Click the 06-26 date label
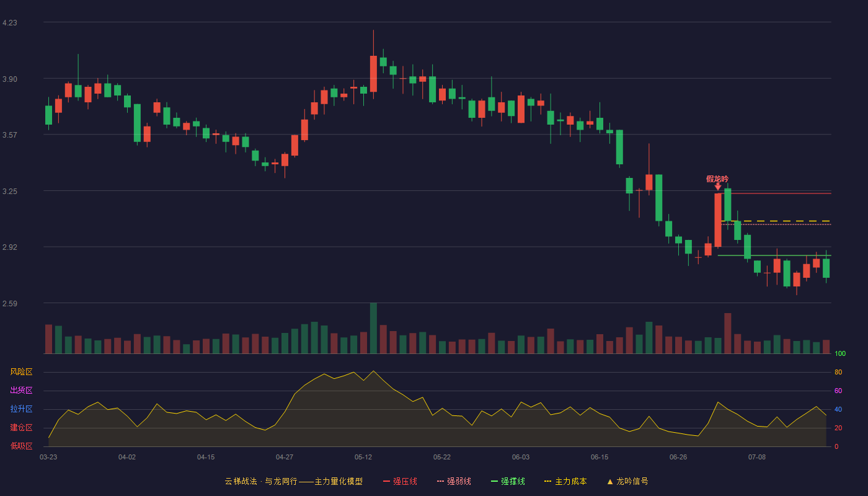 coord(678,457)
